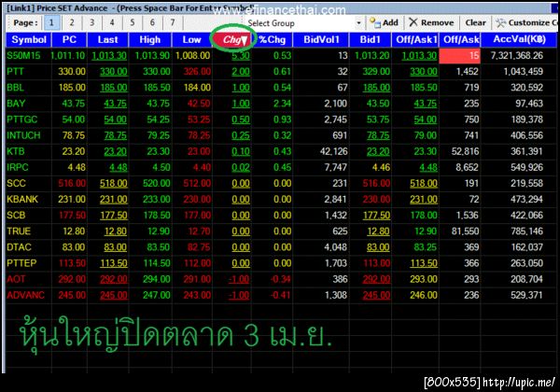Select the KBANK symbol

pyautogui.click(x=22, y=199)
